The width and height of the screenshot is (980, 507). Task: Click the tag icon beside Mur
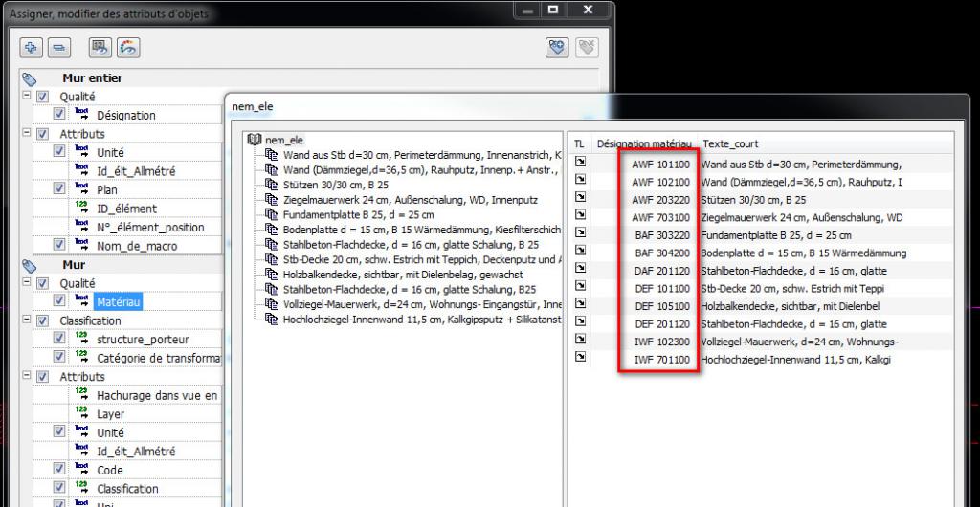click(x=30, y=265)
